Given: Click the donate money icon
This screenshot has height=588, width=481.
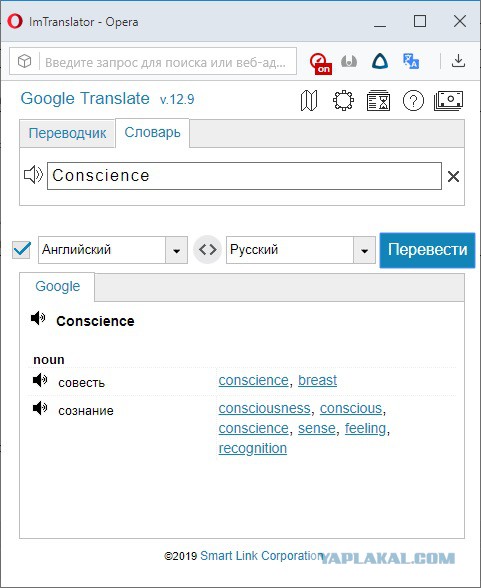Looking at the screenshot, I should click(448, 100).
